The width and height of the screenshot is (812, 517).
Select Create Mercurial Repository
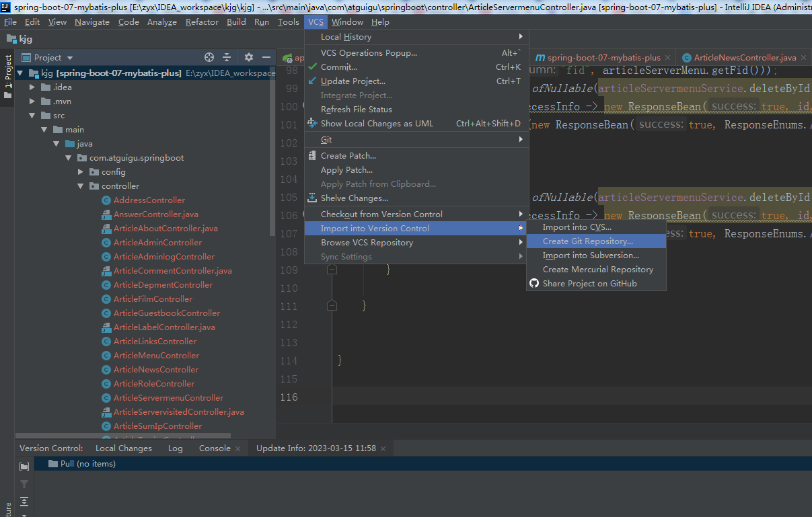596,270
